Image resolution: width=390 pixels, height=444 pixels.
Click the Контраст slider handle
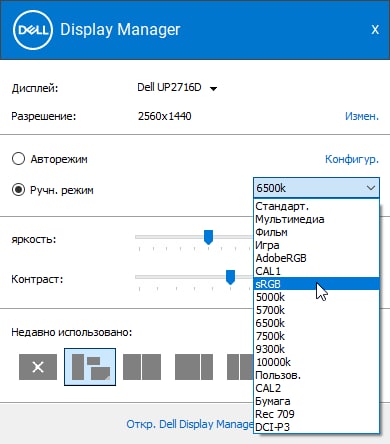pos(230,277)
